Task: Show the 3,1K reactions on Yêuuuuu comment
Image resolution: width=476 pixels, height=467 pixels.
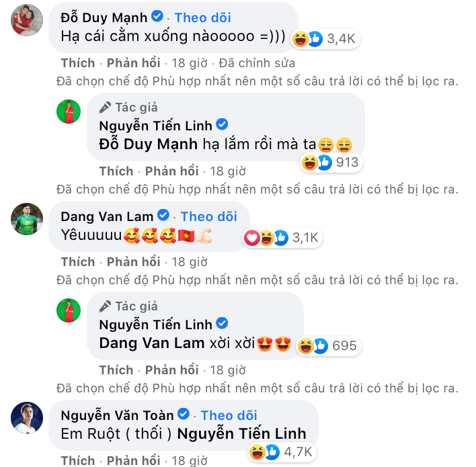Action: click(x=282, y=238)
